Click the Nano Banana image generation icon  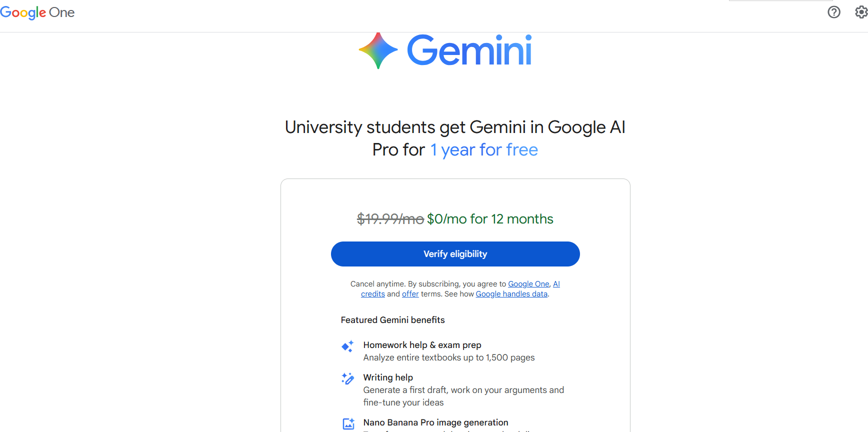click(x=348, y=423)
